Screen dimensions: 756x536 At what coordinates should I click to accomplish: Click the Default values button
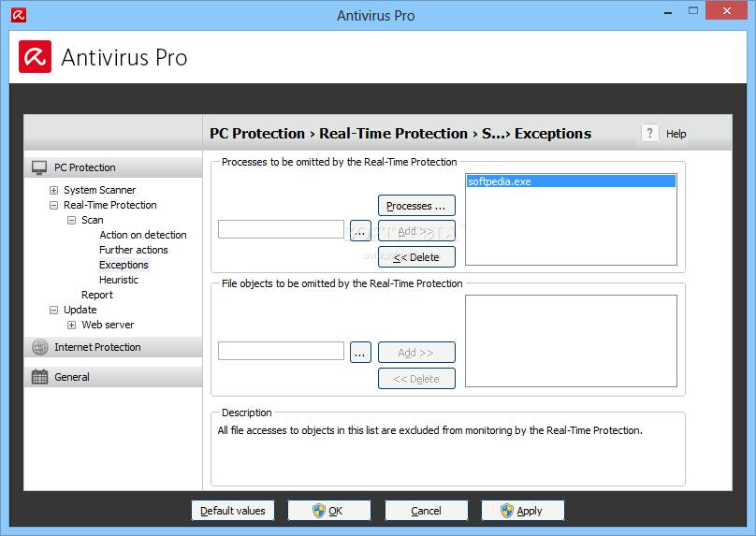[233, 511]
